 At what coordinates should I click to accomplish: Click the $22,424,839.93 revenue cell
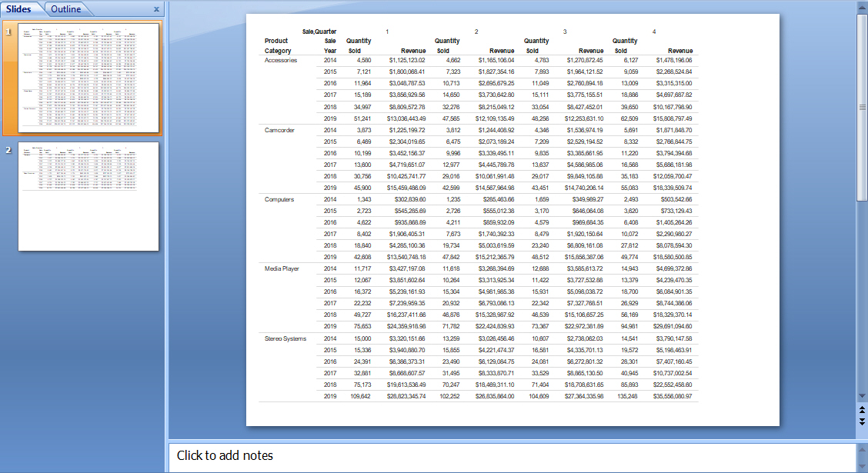click(x=495, y=326)
